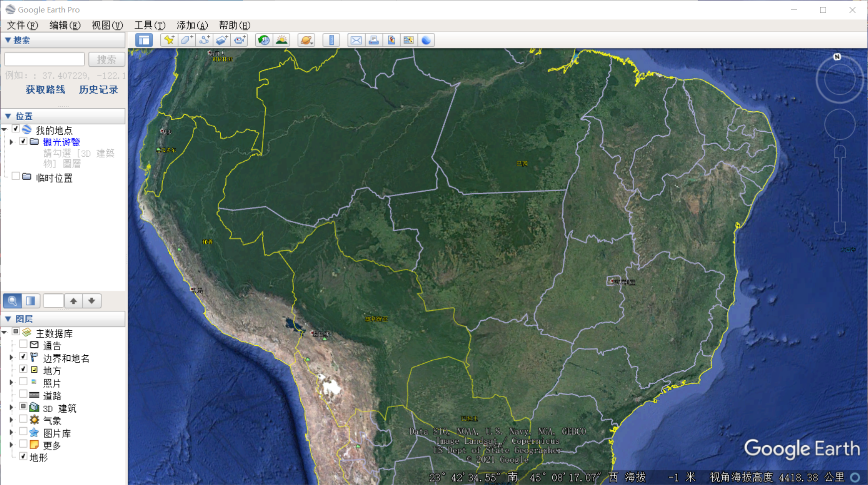Image resolution: width=868 pixels, height=485 pixels.
Task: Open the 文件(F) menu
Action: [22, 25]
